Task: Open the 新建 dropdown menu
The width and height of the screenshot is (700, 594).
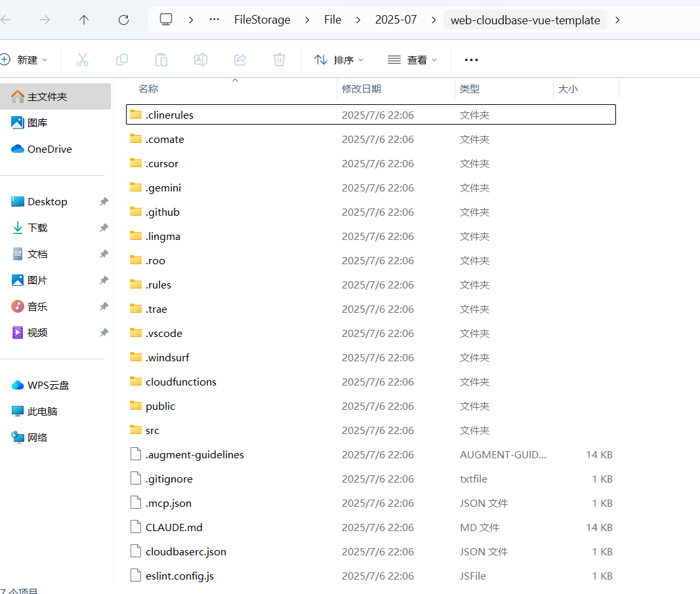Action: click(x=24, y=60)
